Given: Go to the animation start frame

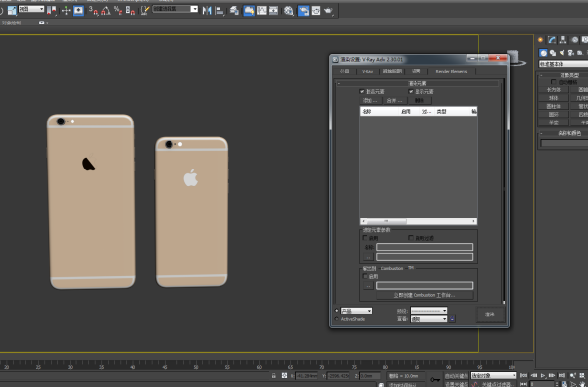Looking at the screenshot, I should [524, 376].
